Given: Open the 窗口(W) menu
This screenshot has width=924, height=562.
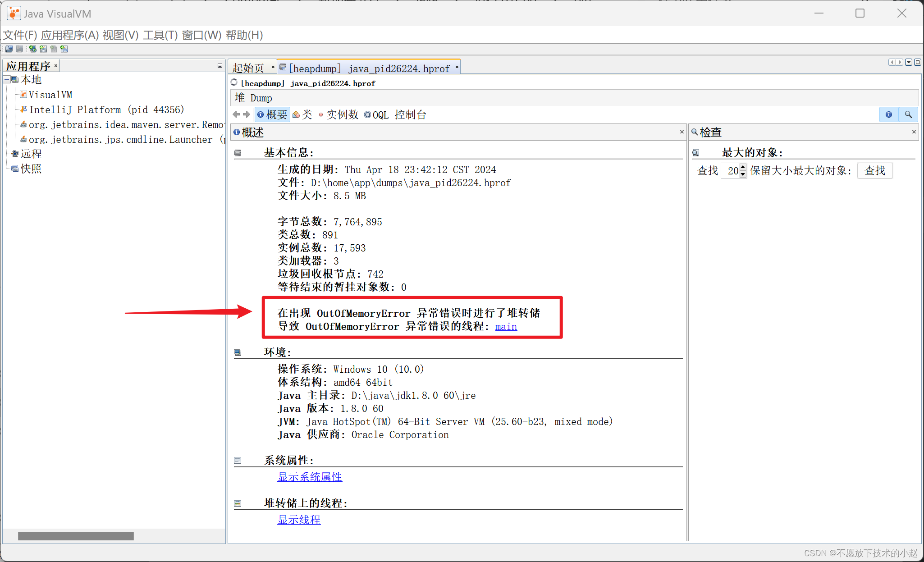Looking at the screenshot, I should [x=201, y=35].
